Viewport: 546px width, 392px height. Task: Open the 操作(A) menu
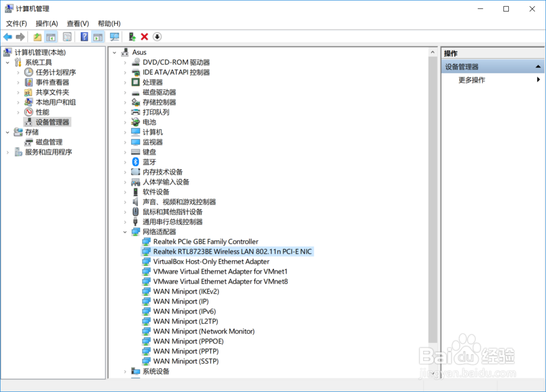click(x=46, y=23)
